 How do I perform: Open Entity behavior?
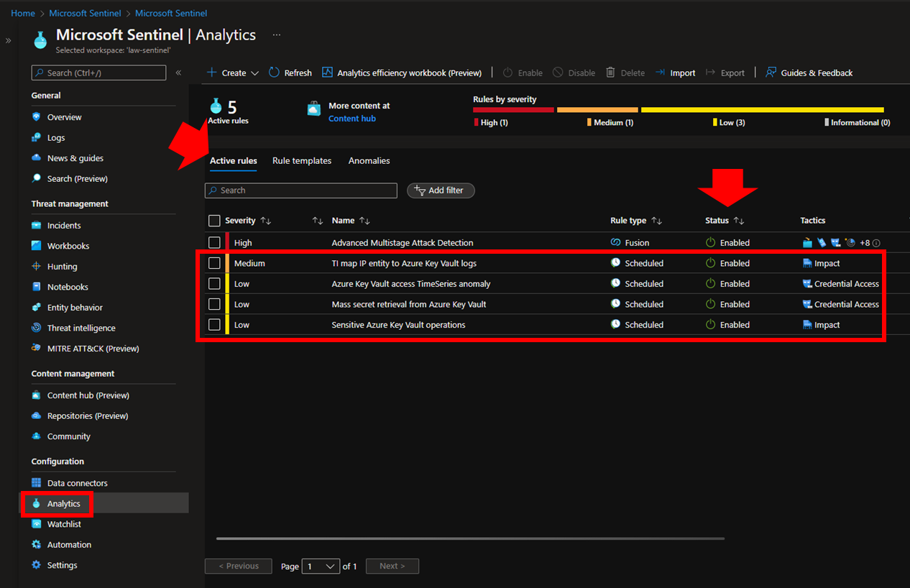(75, 308)
